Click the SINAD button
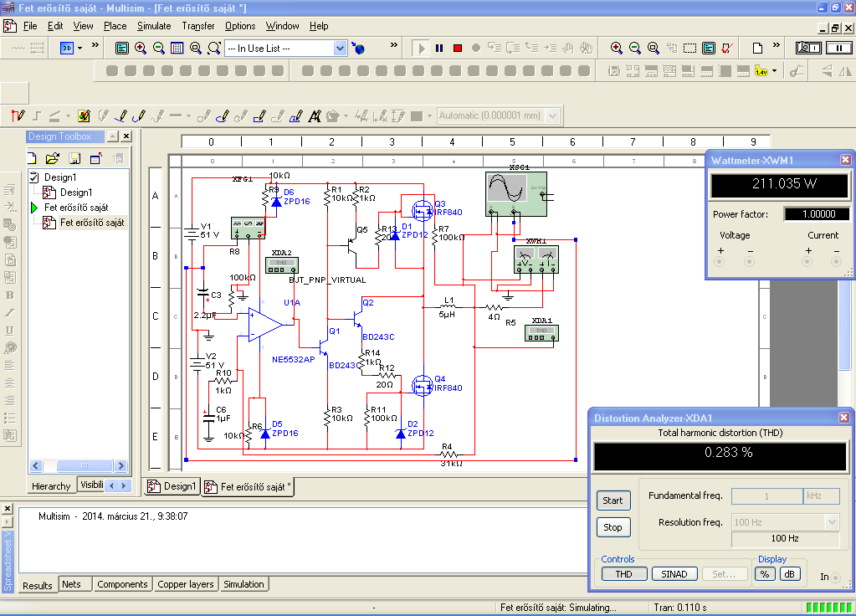 pyautogui.click(x=674, y=574)
